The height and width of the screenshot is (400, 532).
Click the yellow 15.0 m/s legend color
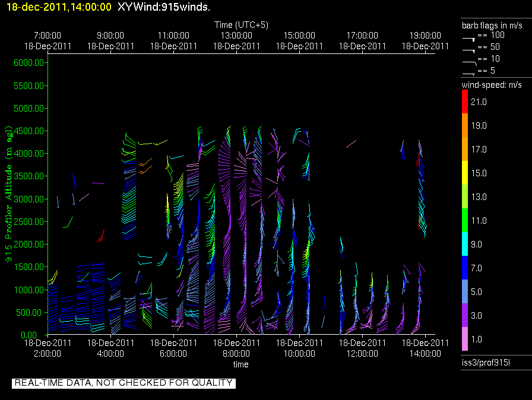click(x=465, y=173)
